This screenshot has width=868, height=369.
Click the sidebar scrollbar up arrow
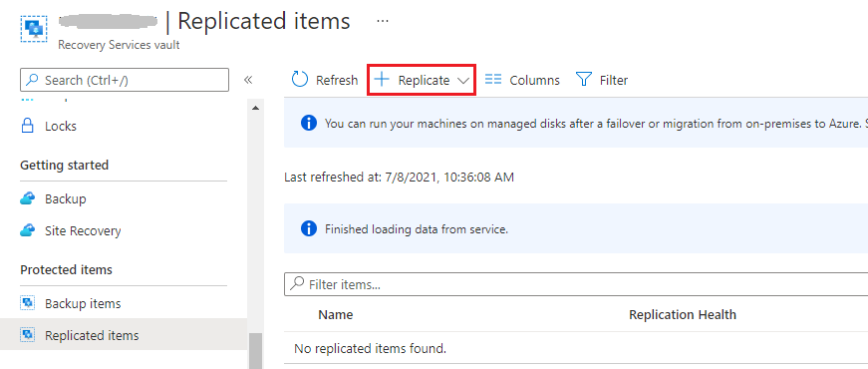(x=255, y=108)
